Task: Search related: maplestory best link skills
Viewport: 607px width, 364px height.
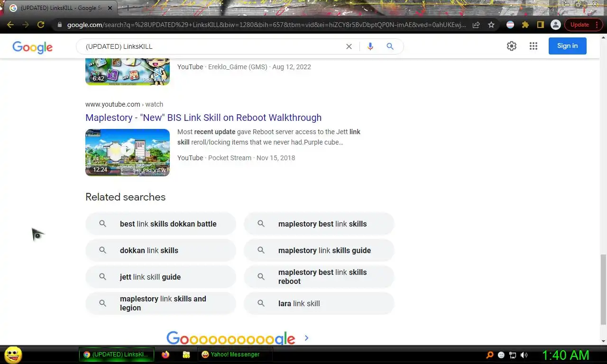Action: (x=319, y=224)
